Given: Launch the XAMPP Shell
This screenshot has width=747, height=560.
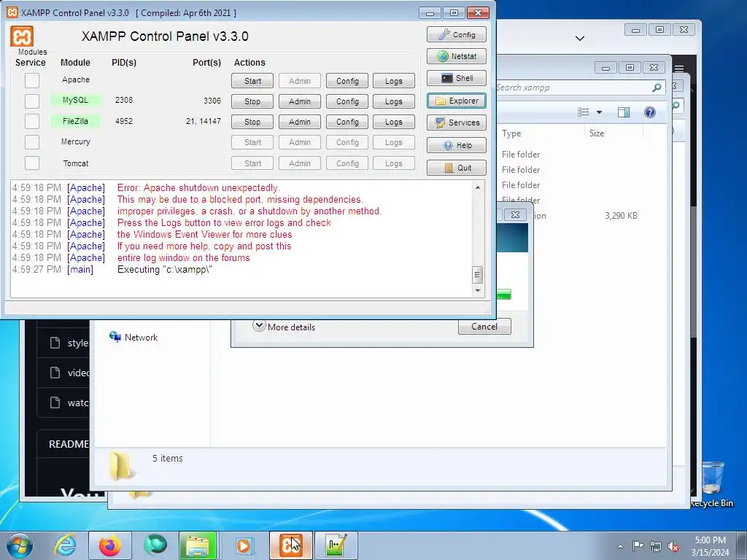Looking at the screenshot, I should (x=457, y=78).
